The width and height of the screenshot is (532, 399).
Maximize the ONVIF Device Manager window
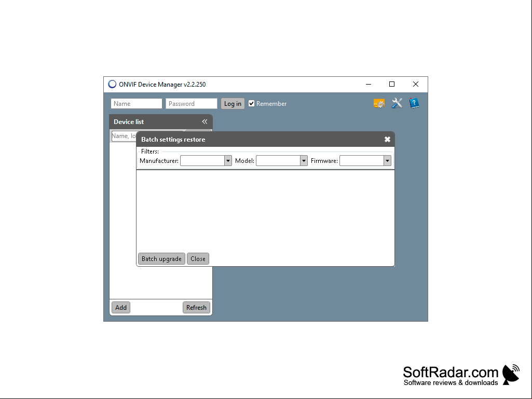point(392,84)
